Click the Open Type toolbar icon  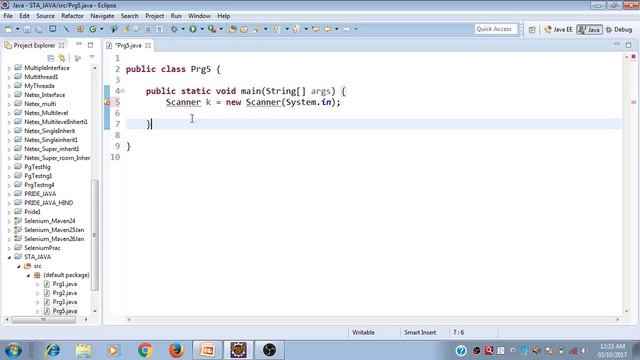(x=233, y=29)
